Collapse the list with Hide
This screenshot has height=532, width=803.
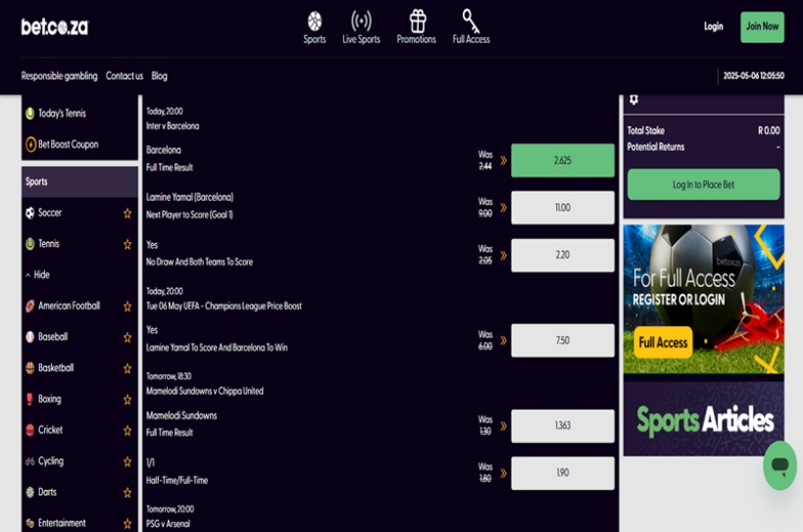coord(38,274)
